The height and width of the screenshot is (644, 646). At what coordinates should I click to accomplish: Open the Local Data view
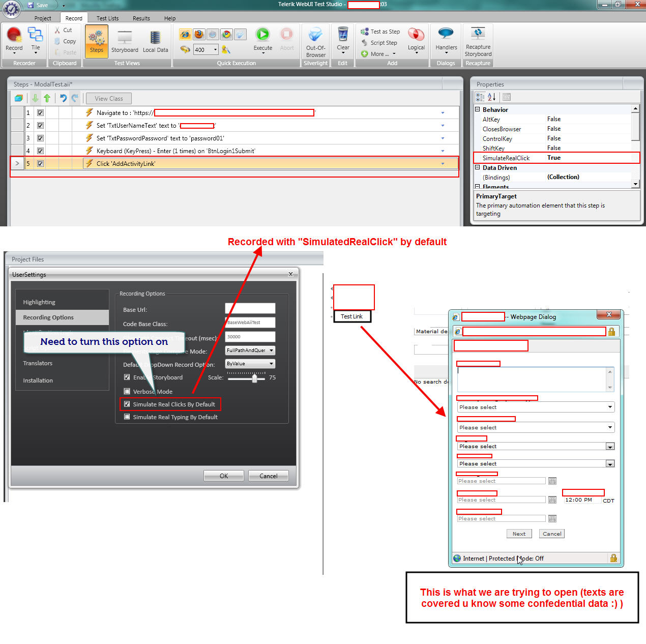155,42
